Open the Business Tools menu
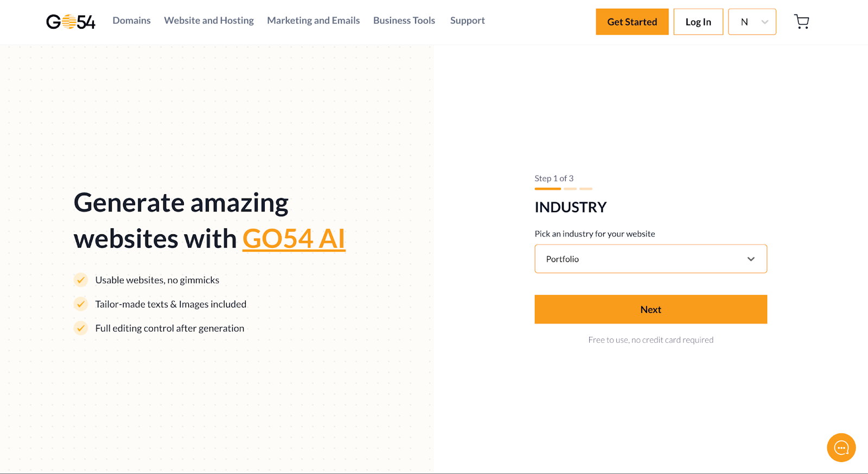This screenshot has width=868, height=474. [x=404, y=21]
